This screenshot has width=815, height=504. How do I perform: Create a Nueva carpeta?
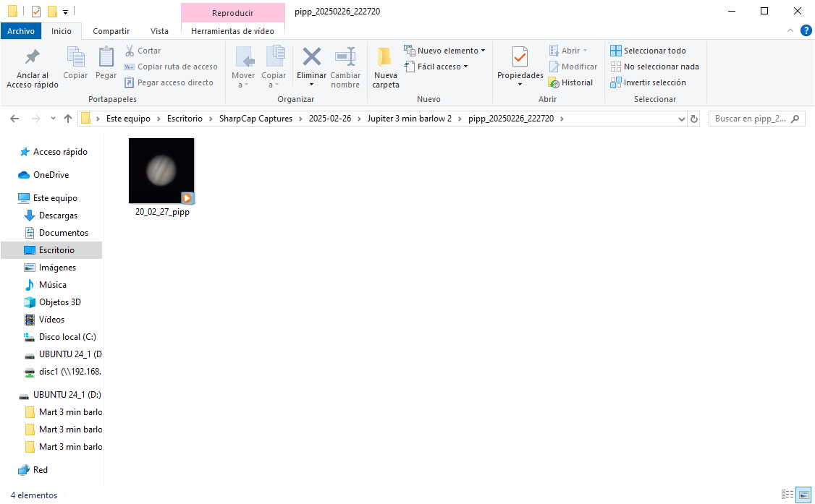[386, 67]
